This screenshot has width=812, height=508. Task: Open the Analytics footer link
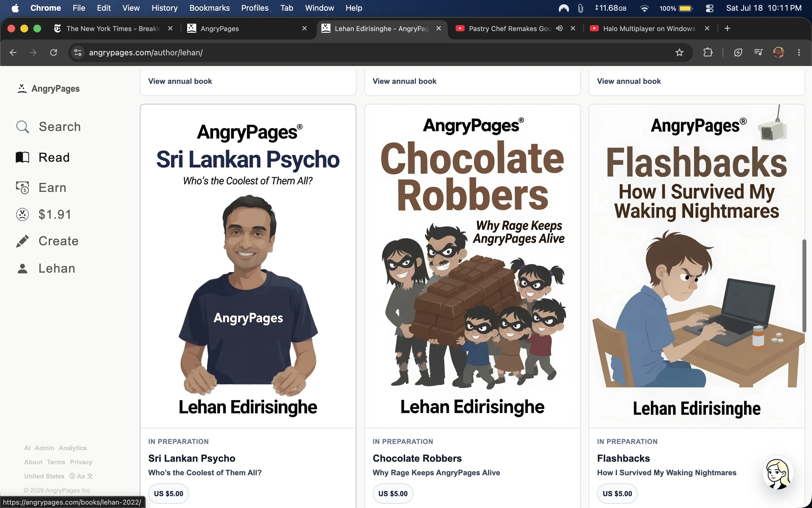[x=72, y=448]
